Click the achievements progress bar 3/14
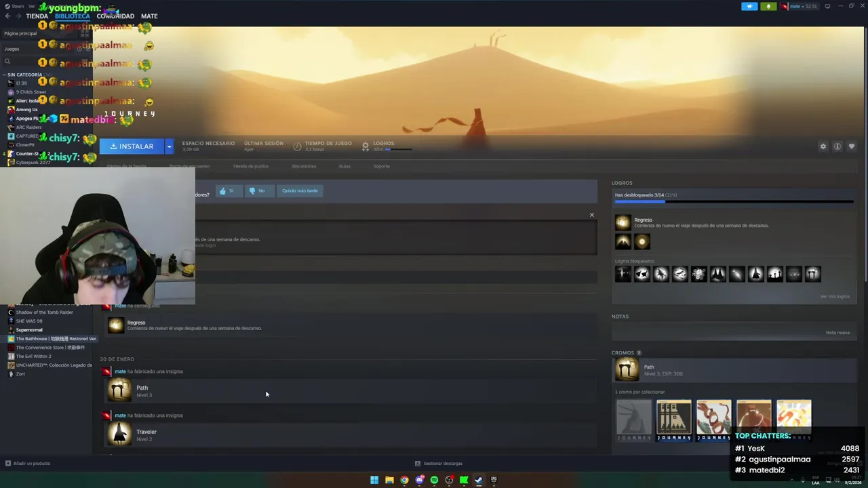The image size is (868, 488). tap(734, 201)
